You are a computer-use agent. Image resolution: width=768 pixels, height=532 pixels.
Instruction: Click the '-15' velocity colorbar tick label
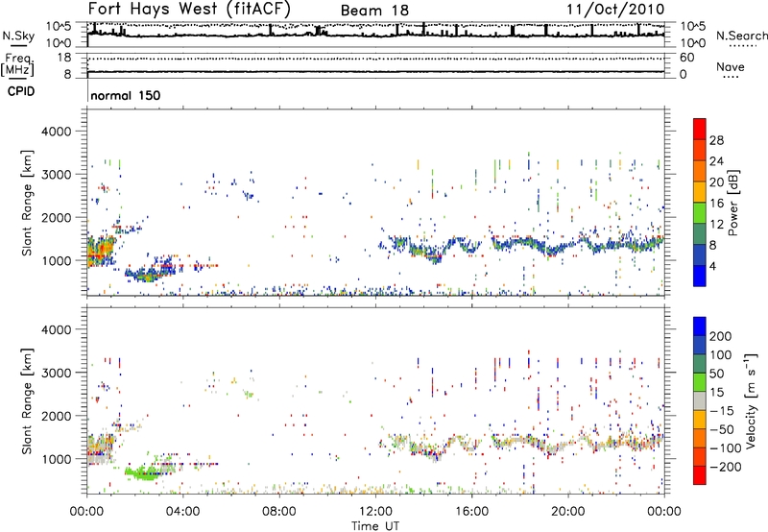[722, 411]
